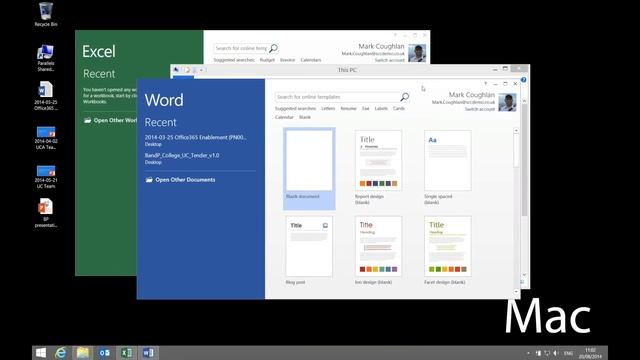Click the volume icon in system tray

click(x=556, y=353)
